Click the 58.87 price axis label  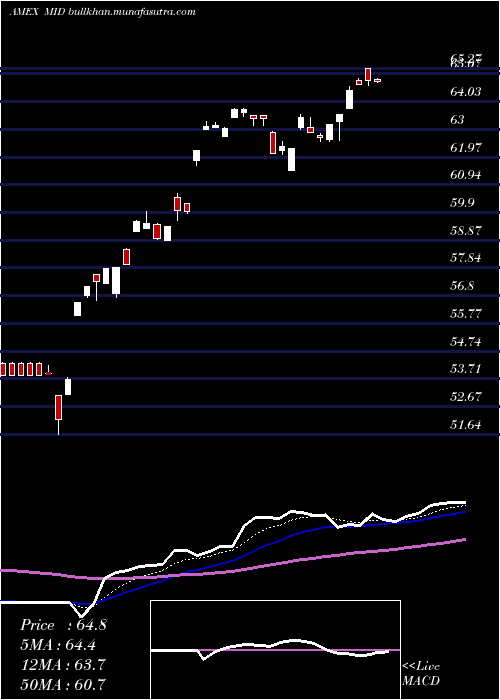[466, 231]
